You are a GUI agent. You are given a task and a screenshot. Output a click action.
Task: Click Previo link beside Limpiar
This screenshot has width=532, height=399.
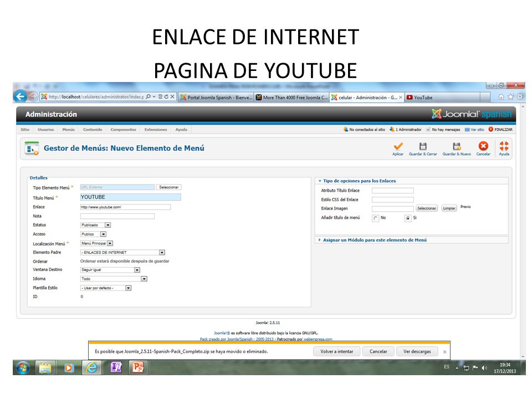click(x=465, y=207)
